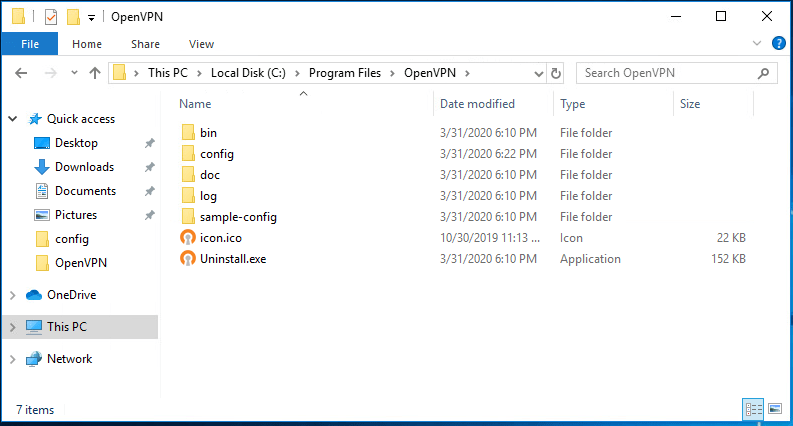Viewport: 793px width, 426px height.
Task: Click the 22 KB size cell
Action: point(731,238)
